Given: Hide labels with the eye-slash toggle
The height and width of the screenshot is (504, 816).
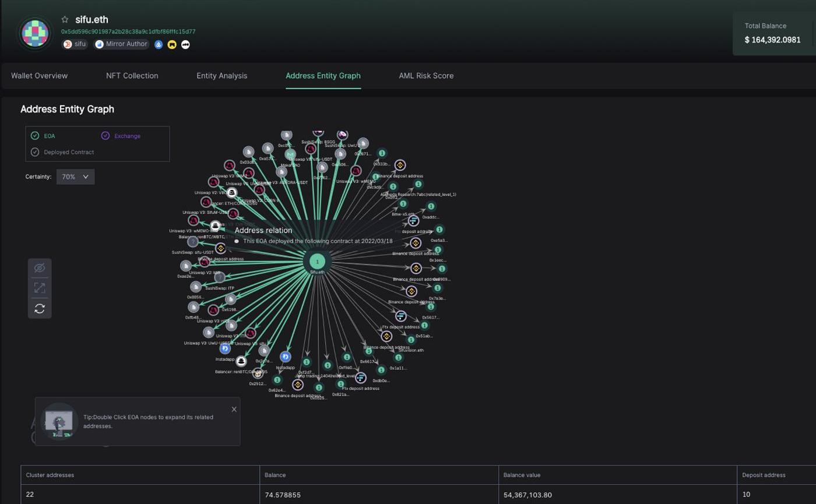Looking at the screenshot, I should [x=40, y=268].
